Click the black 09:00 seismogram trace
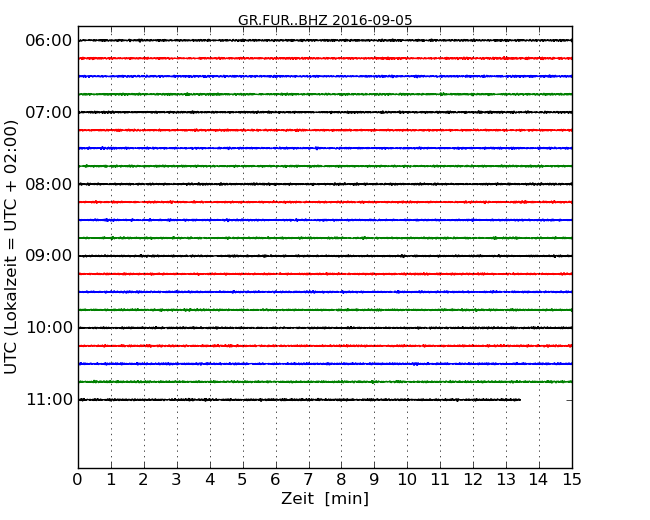 [x=325, y=256]
